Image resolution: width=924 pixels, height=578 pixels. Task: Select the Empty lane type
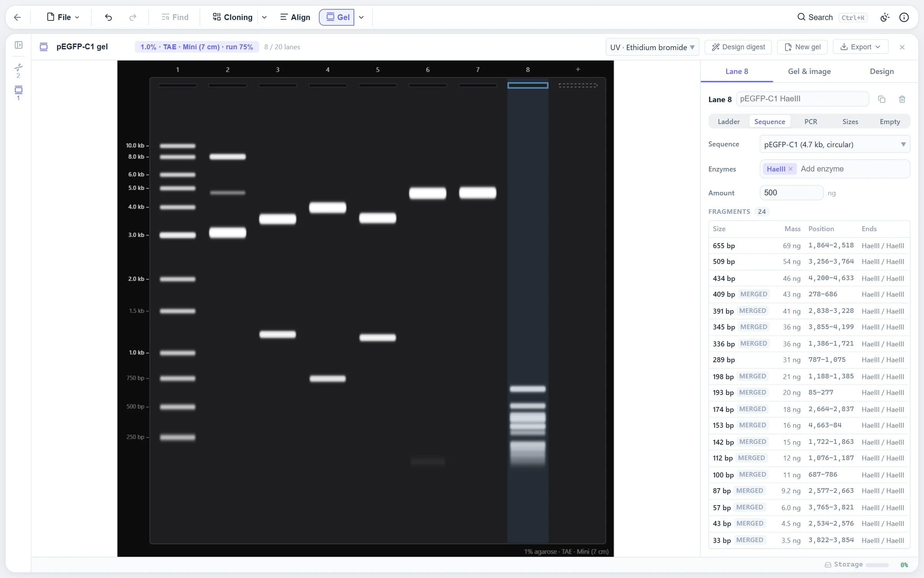click(890, 122)
